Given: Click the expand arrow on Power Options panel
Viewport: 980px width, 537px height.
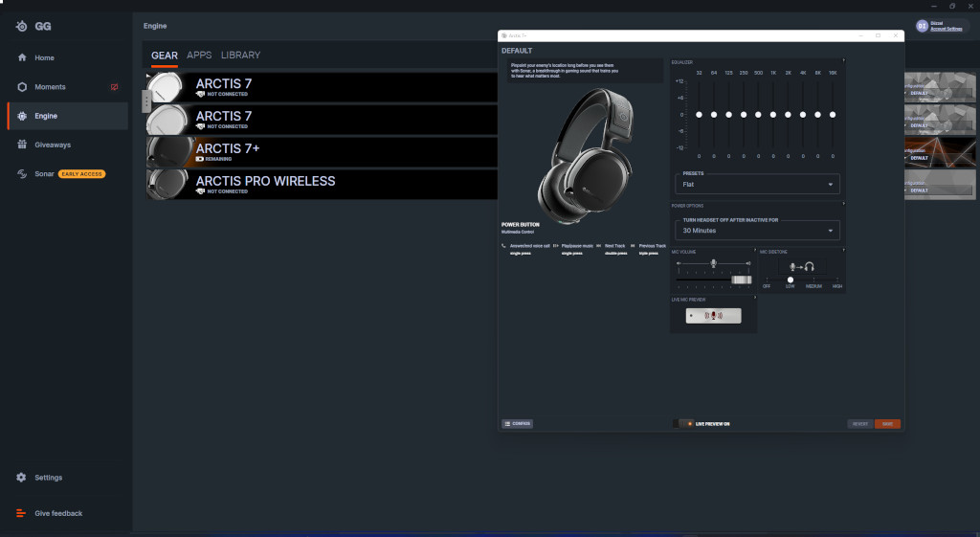Looking at the screenshot, I should (x=844, y=204).
